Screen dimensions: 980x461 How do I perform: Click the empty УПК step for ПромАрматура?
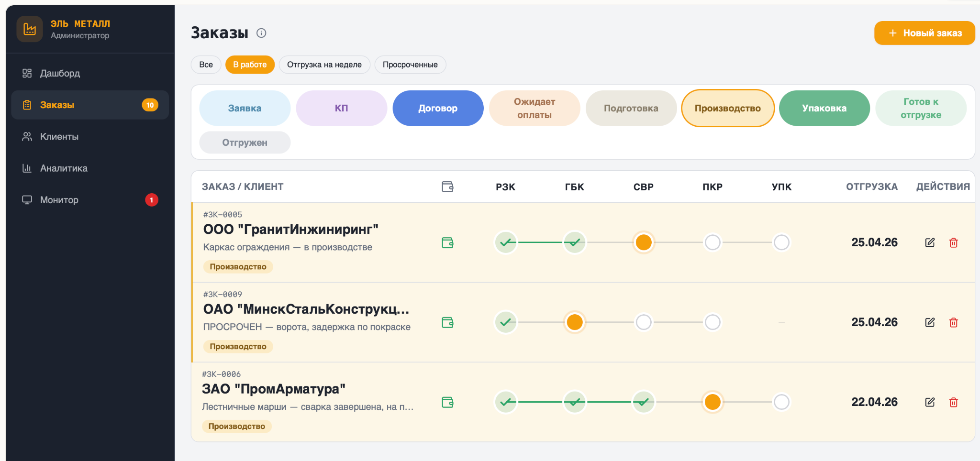pyautogui.click(x=781, y=402)
